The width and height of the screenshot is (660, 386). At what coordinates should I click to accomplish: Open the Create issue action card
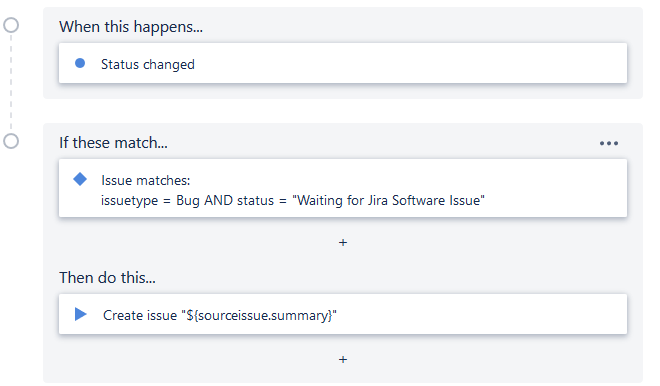pos(343,314)
